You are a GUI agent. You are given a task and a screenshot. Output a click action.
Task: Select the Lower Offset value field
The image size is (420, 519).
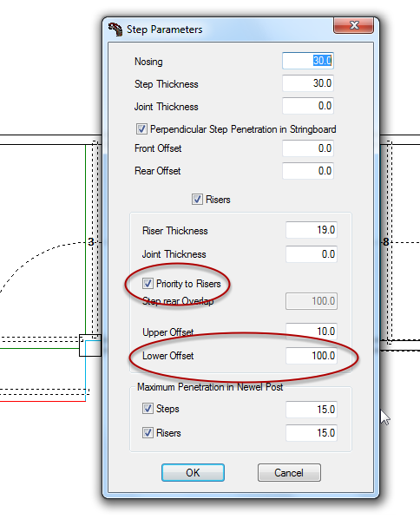pos(312,356)
